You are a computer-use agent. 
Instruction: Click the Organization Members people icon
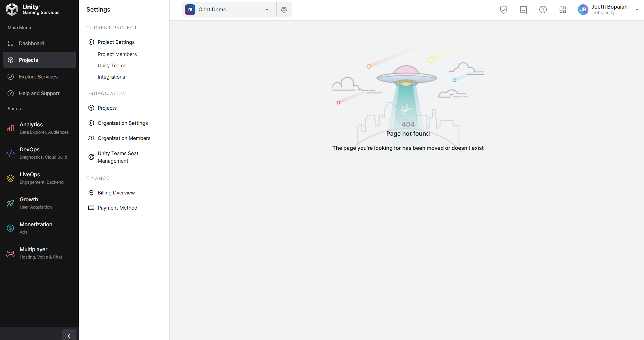coord(91,138)
